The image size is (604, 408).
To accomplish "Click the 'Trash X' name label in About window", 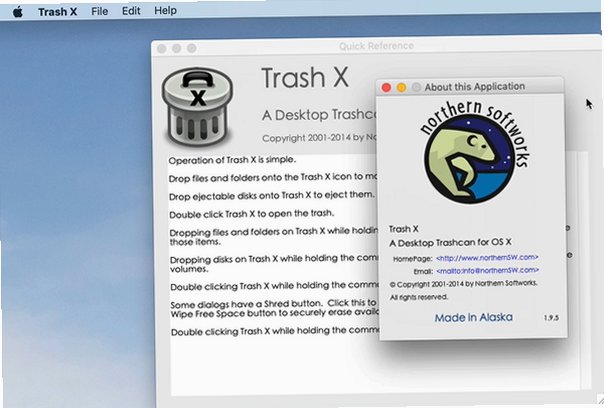I will point(403,229).
